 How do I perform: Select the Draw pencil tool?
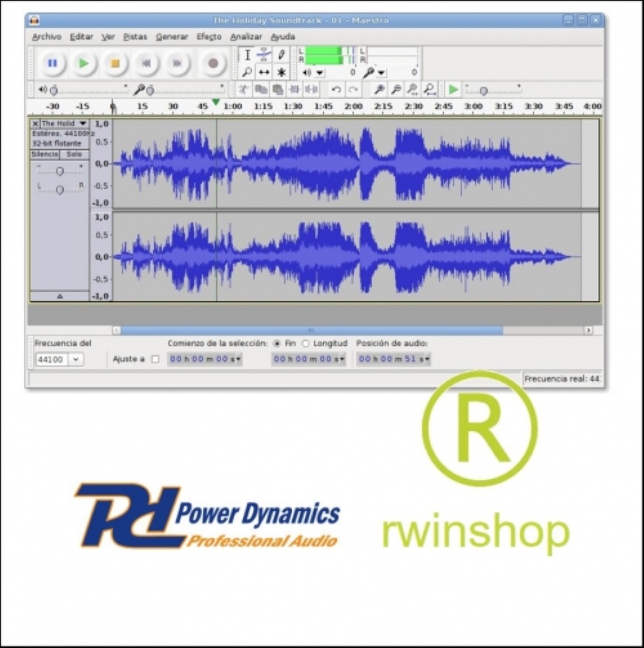(x=281, y=54)
